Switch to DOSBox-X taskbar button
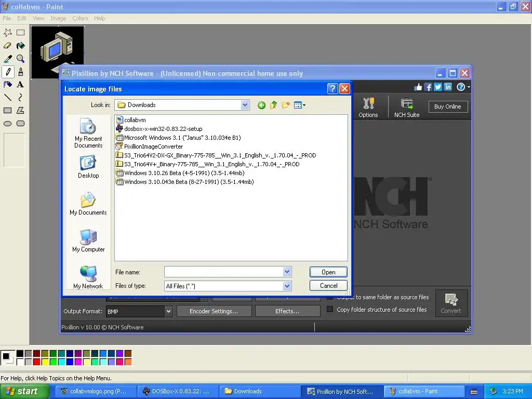The height and width of the screenshot is (399, 532). click(177, 391)
